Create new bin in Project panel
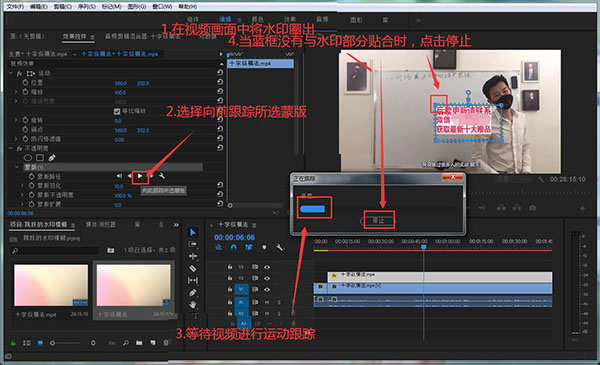The width and height of the screenshot is (600, 365). pos(139,343)
